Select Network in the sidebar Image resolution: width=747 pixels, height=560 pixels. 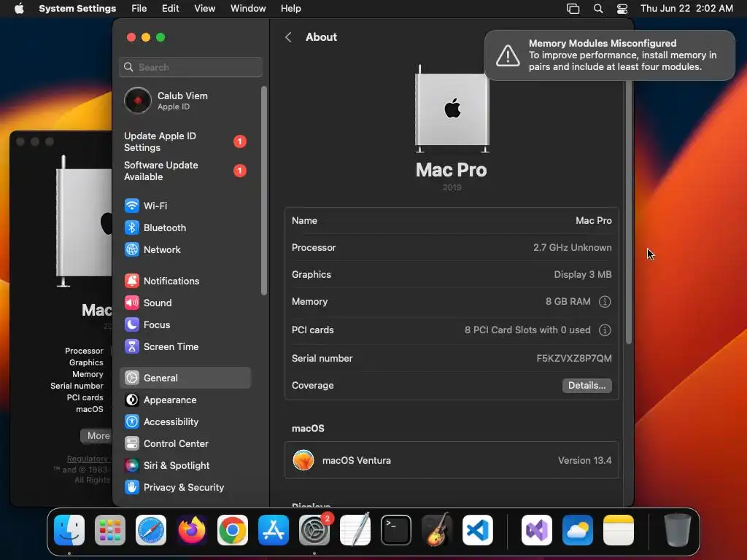click(185, 249)
